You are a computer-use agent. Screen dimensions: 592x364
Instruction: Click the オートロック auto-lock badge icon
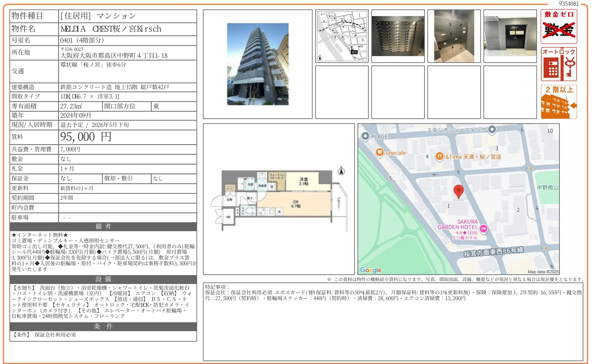pyautogui.click(x=559, y=64)
